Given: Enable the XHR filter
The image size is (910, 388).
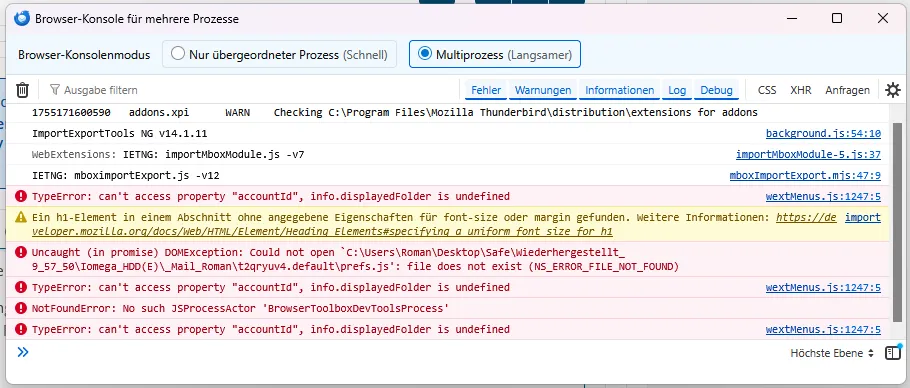Looking at the screenshot, I should [x=800, y=90].
